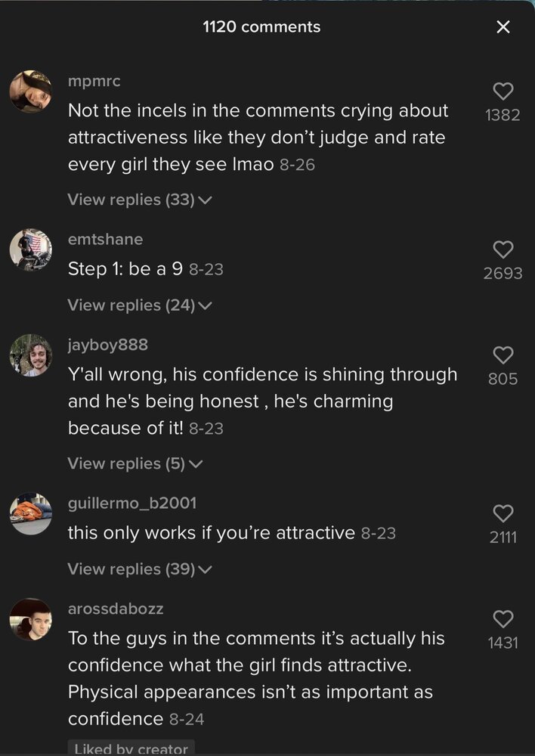535x756 pixels.
Task: Show the 5 replies under jayboy888
Action: coord(135,463)
